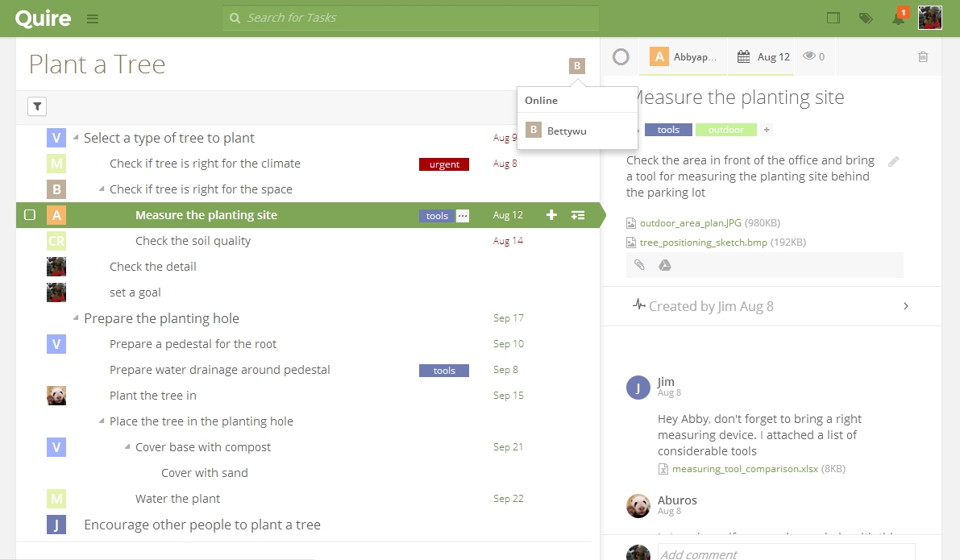
Task: Click Created by Jim Aug 8 activity
Action: click(711, 306)
